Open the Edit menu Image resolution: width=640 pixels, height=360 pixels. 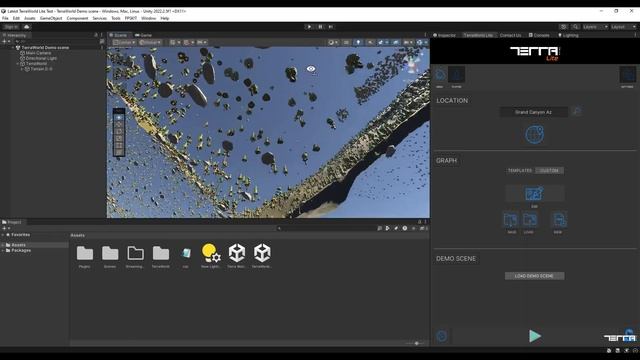tap(16, 18)
